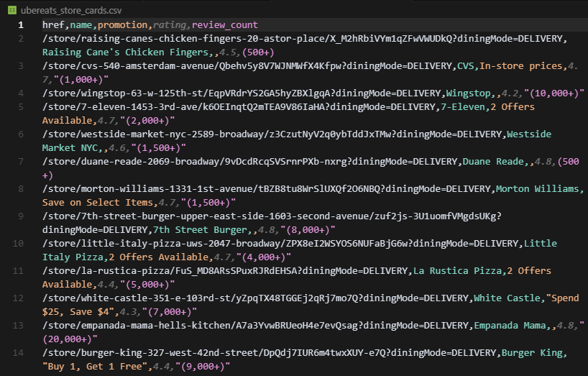Screen dimensions: 588x376
Task: Click the burger-king-327-west-42nd-street href path
Action: coord(269,352)
